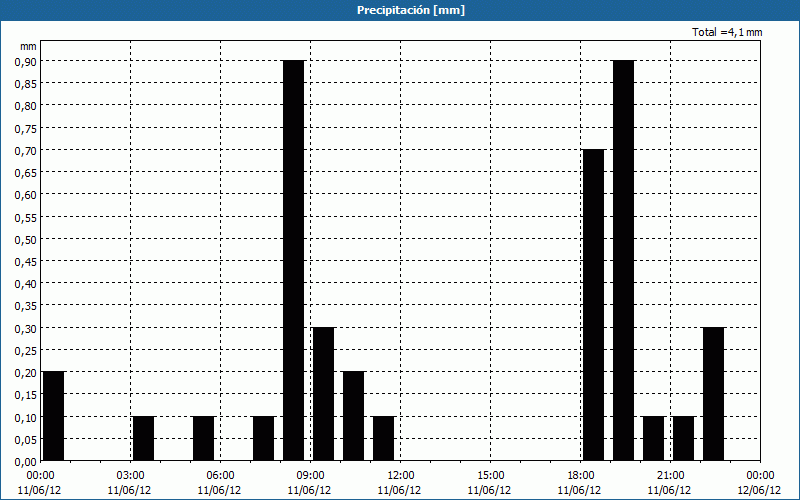Select the 0,00 y-axis origin label
The image size is (800, 500).
point(25,460)
